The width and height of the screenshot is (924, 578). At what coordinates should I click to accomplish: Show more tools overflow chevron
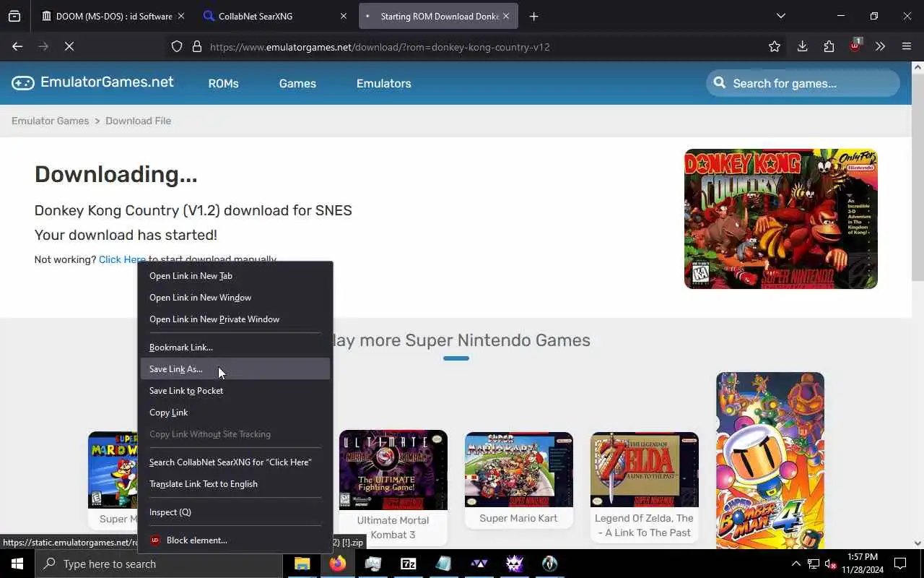[x=880, y=47]
